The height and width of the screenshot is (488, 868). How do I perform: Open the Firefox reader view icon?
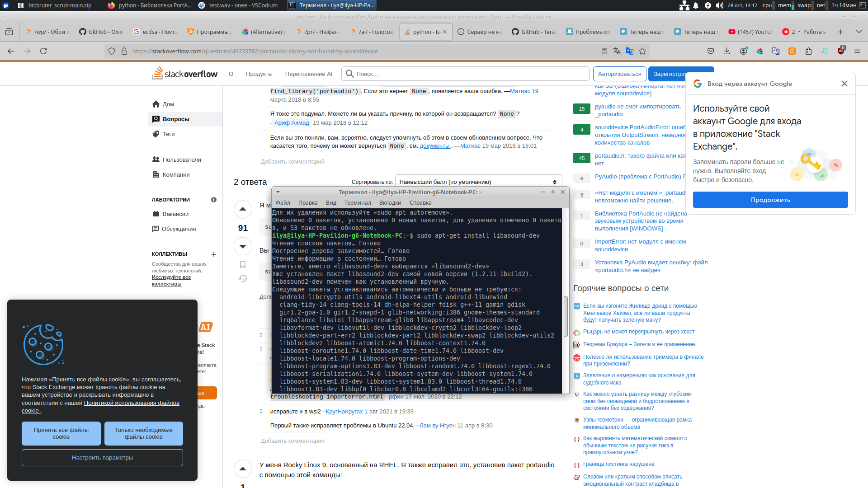pos(604,51)
